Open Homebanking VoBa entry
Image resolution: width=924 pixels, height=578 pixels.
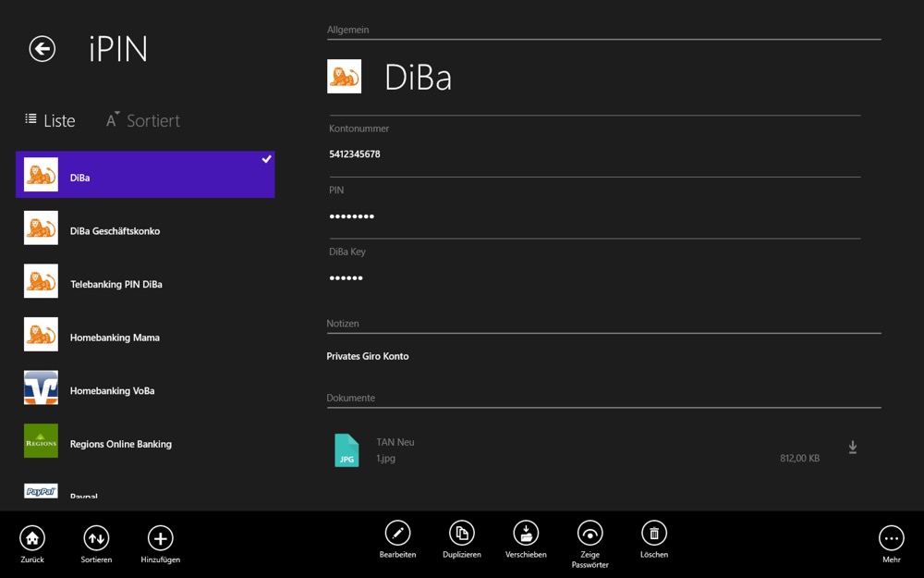[113, 391]
